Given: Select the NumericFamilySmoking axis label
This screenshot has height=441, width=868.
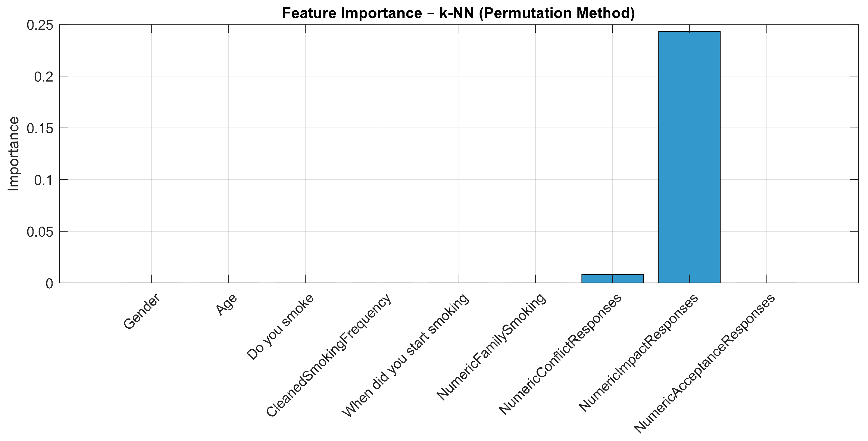Looking at the screenshot, I should point(491,347).
